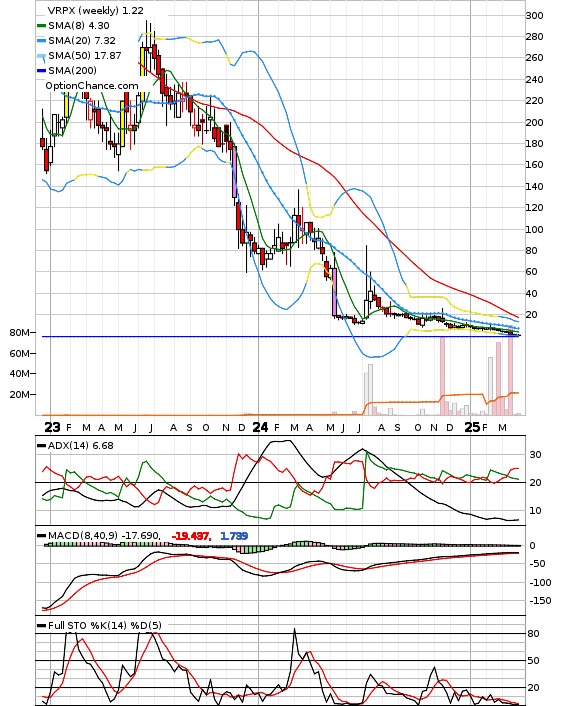Click the 100 price level axis label
The image size is (566, 706).
534,230
